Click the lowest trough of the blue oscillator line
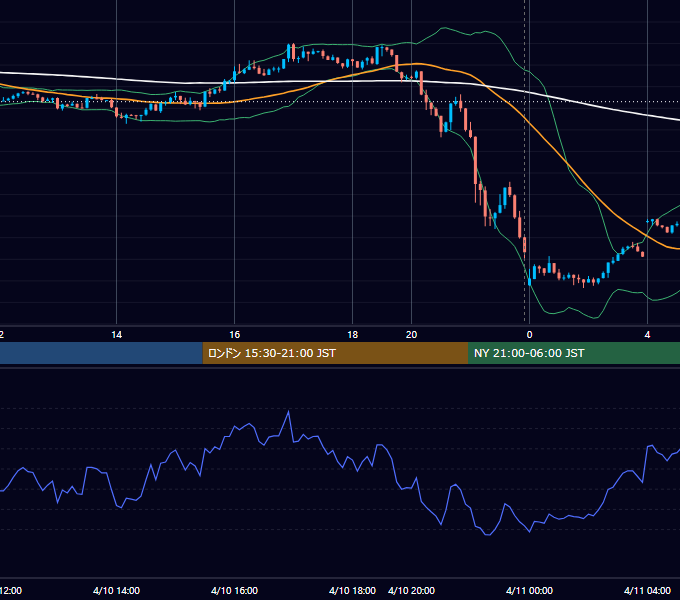This screenshot has width=680, height=600. (x=487, y=535)
